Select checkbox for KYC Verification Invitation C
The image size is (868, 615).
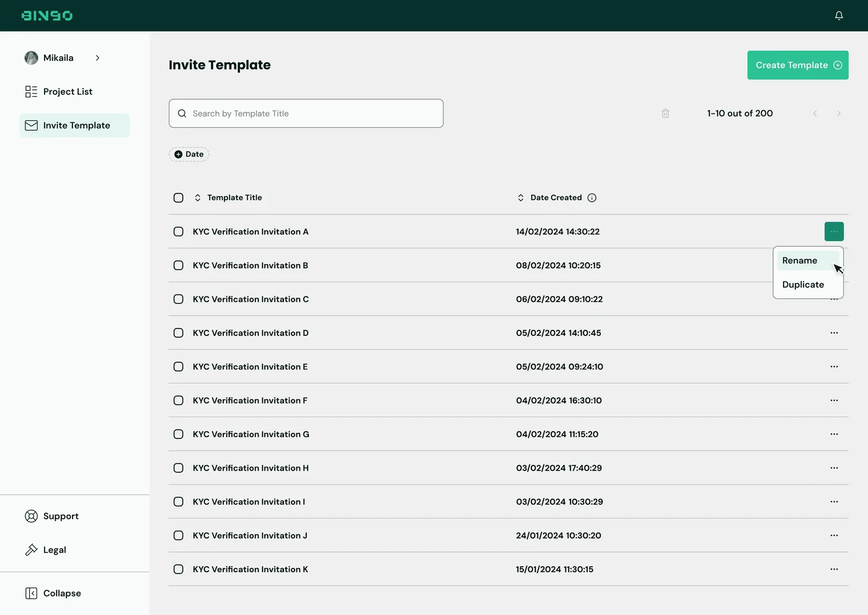(179, 299)
